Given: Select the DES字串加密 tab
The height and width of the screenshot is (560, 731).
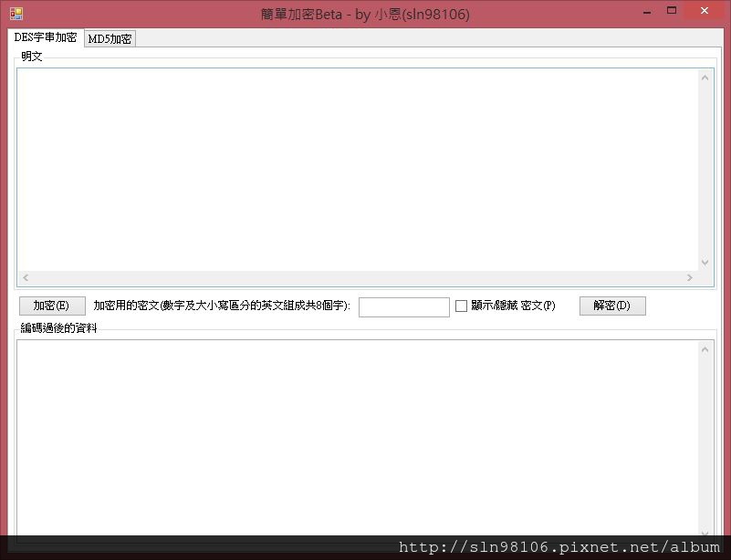Looking at the screenshot, I should (x=46, y=37).
